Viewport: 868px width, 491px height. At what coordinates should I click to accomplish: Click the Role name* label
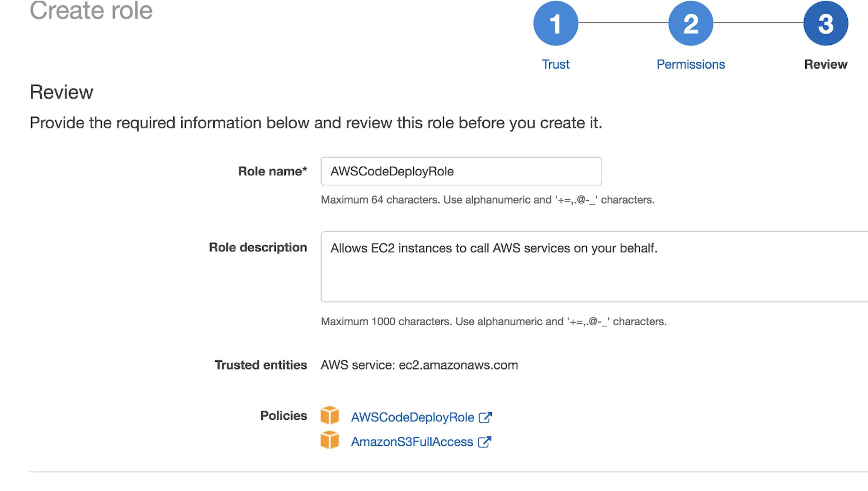(272, 171)
